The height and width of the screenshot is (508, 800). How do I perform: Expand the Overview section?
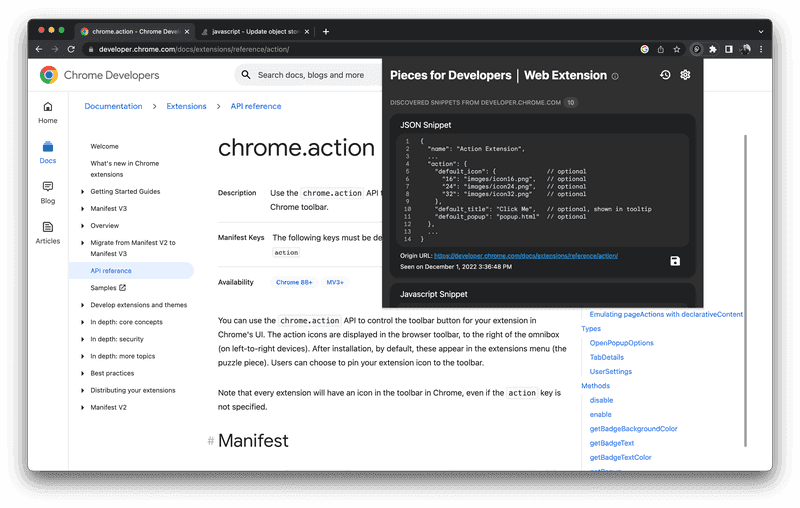82,226
